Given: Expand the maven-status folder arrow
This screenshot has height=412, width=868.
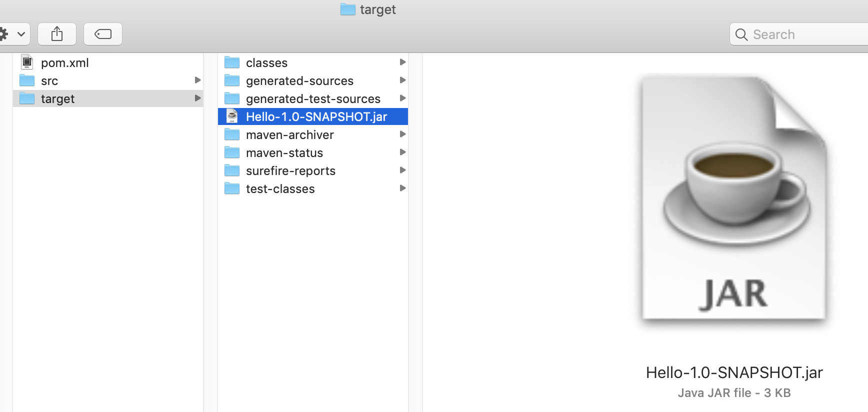Looking at the screenshot, I should click(402, 152).
